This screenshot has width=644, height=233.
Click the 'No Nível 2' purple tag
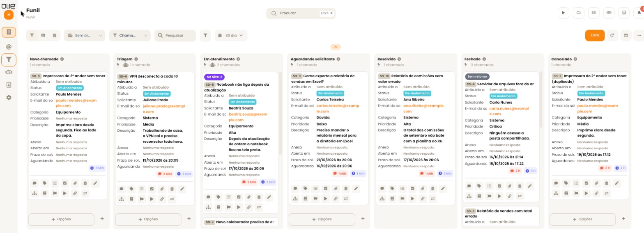pos(214,77)
